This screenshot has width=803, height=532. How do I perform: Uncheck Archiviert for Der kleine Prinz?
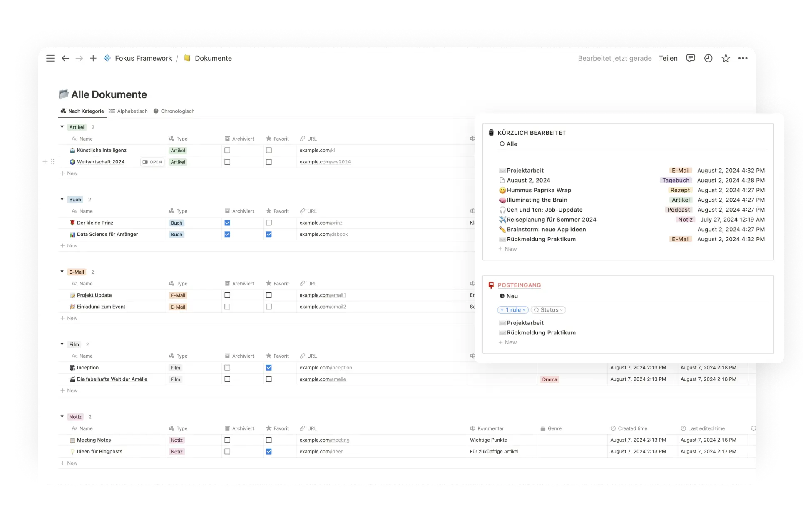227,223
